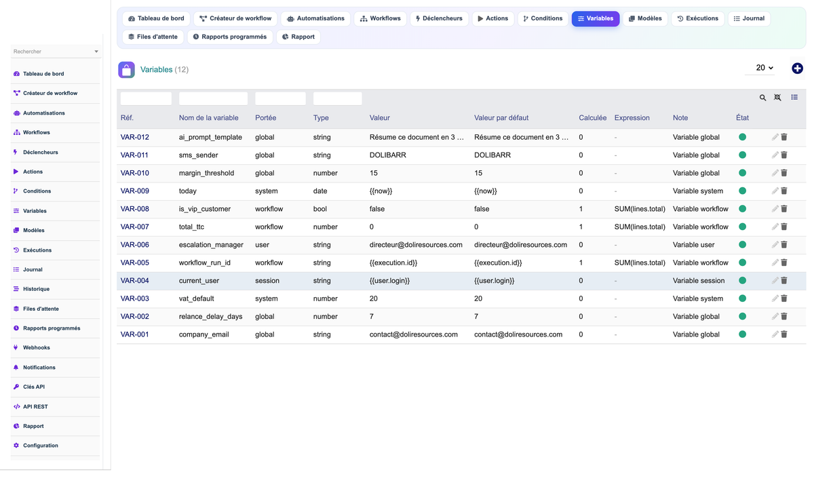Click the Portée filter input field

coord(280,98)
